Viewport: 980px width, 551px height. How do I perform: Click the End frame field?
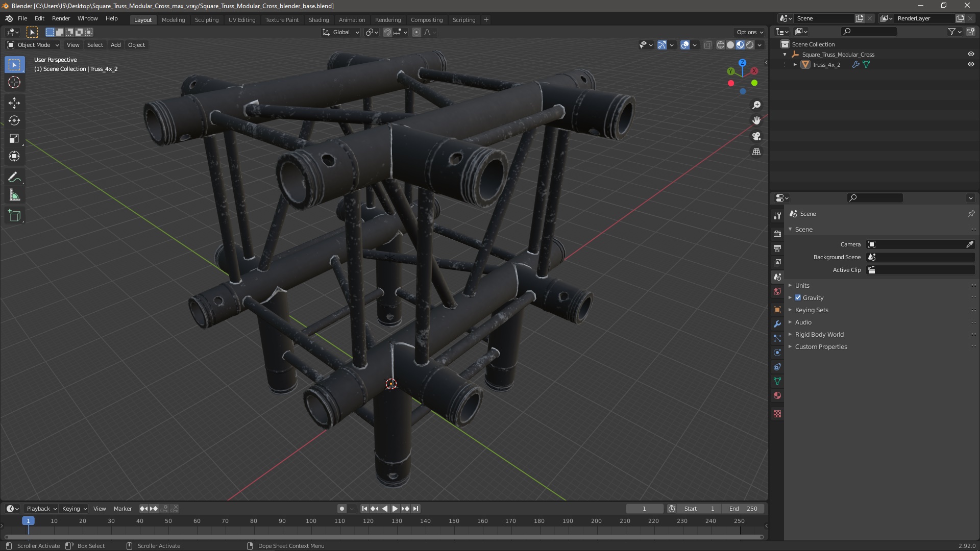point(743,509)
